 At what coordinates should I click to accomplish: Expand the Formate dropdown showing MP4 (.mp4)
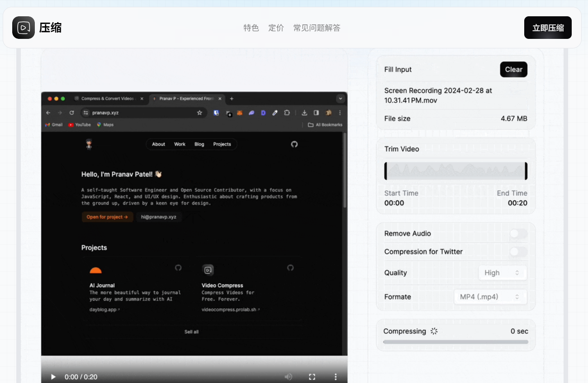point(490,297)
